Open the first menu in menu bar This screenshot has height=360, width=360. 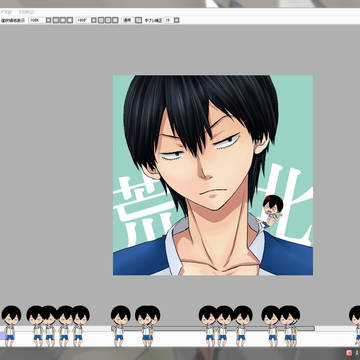click(x=5, y=12)
